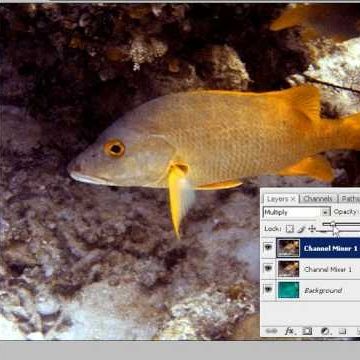The height and width of the screenshot is (360, 360).
Task: Hide the Background layer
Action: (x=268, y=290)
